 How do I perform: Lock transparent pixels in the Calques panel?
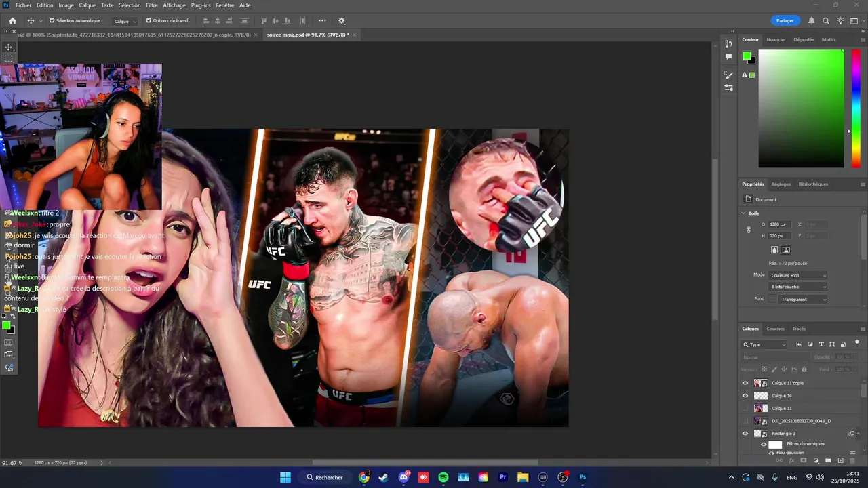coord(764,369)
